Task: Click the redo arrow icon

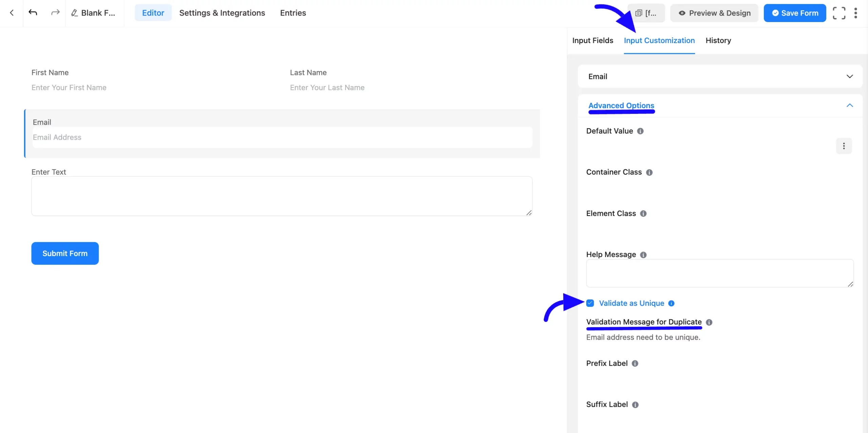Action: (55, 13)
